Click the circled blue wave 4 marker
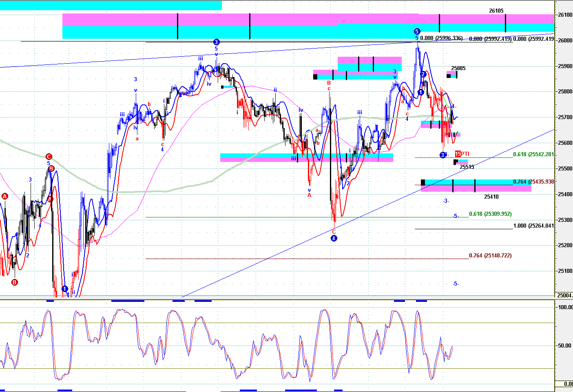The image size is (573, 392). tap(334, 238)
